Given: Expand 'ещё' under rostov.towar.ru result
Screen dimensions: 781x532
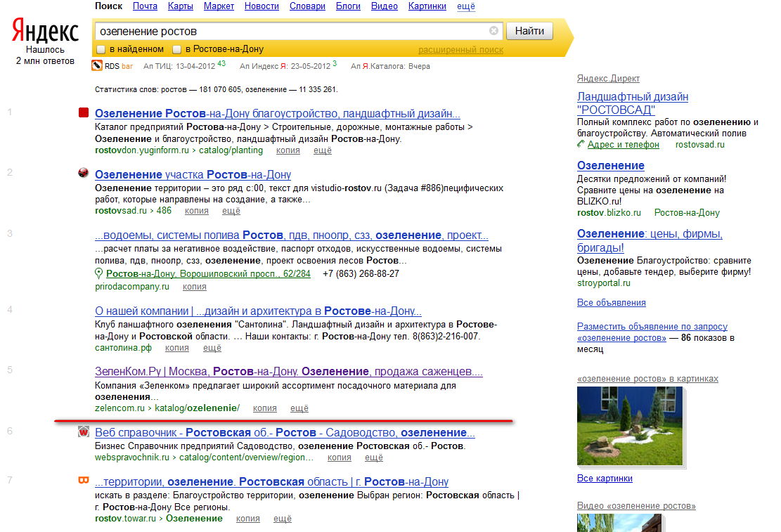Looking at the screenshot, I should point(283,519).
